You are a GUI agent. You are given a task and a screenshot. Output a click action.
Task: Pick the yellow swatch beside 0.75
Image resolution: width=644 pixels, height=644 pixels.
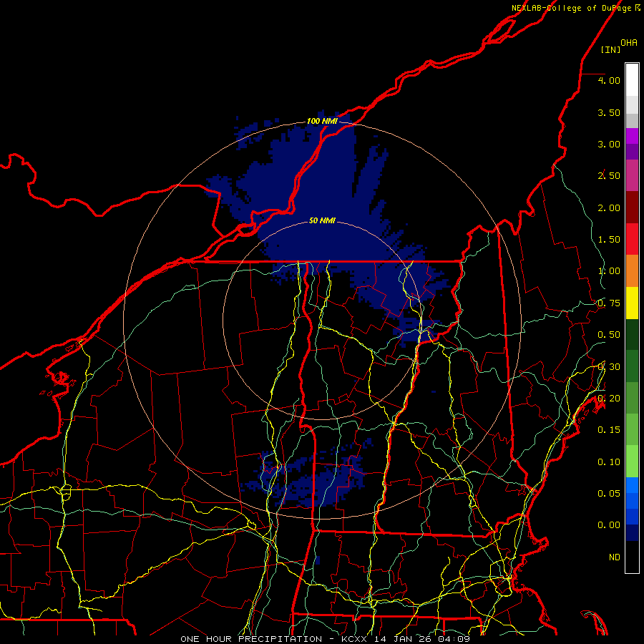(632, 303)
